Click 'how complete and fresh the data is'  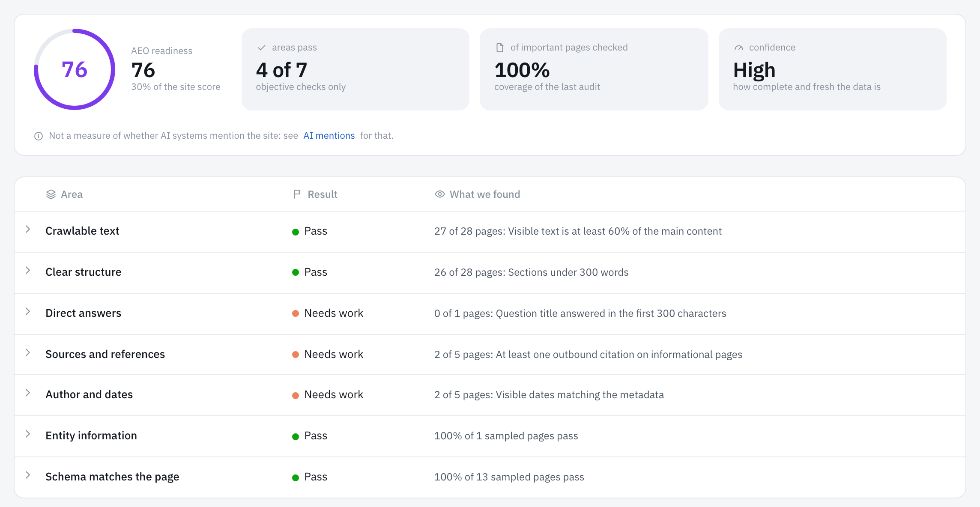807,87
